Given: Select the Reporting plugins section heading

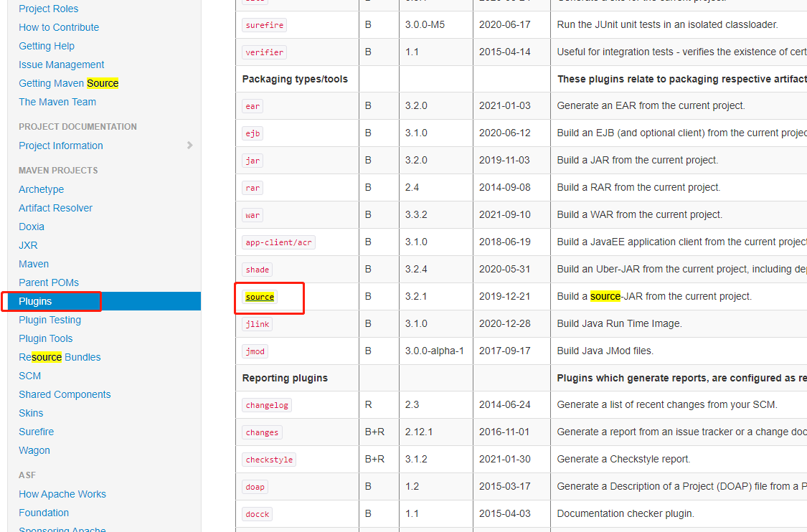Looking at the screenshot, I should tap(285, 378).
